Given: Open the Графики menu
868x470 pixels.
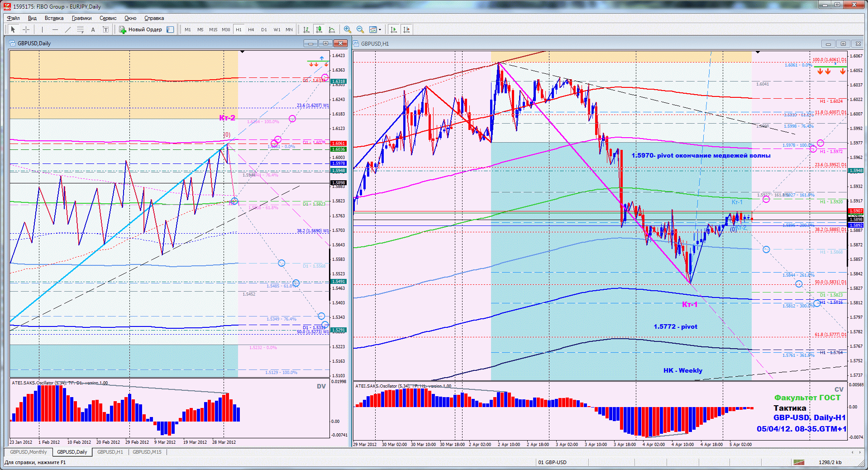Looking at the screenshot, I should [x=81, y=18].
